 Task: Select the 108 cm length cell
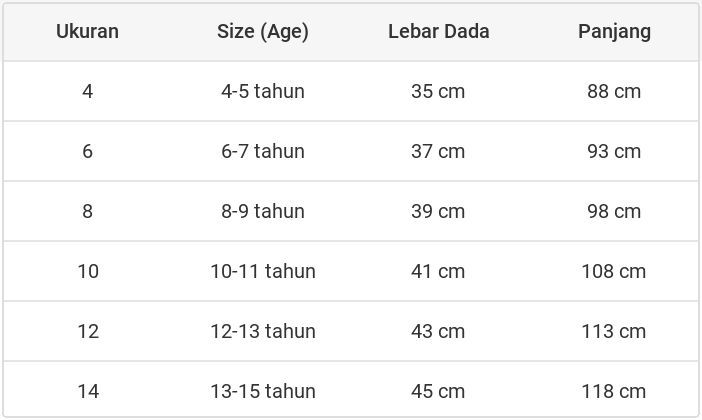pyautogui.click(x=614, y=271)
